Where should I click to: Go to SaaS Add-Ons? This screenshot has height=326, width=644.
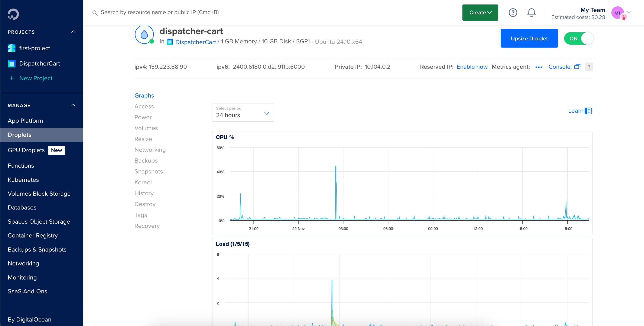point(27,291)
